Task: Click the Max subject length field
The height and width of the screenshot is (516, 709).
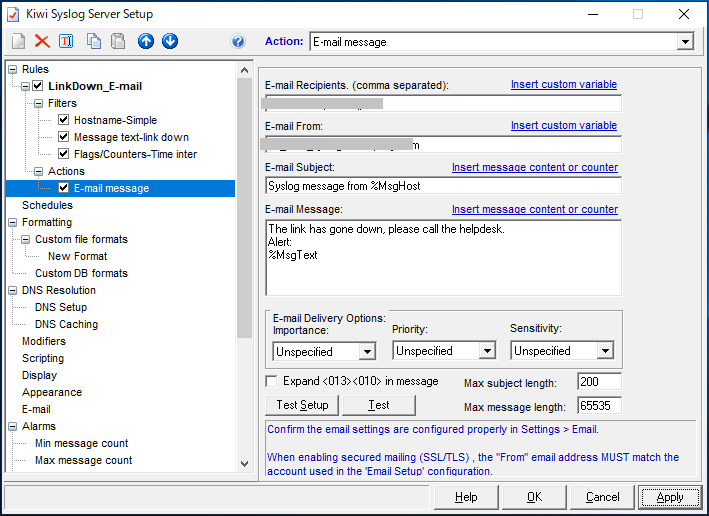Action: pos(599,382)
